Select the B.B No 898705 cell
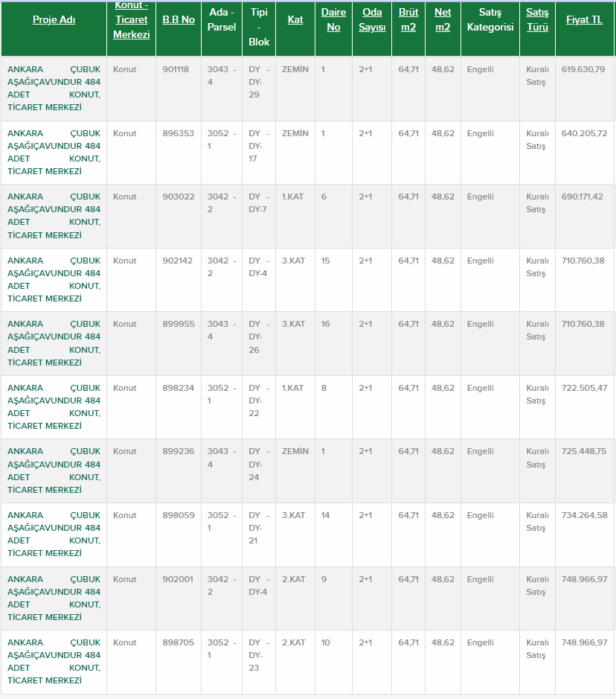The image size is (616, 699). pos(178,642)
